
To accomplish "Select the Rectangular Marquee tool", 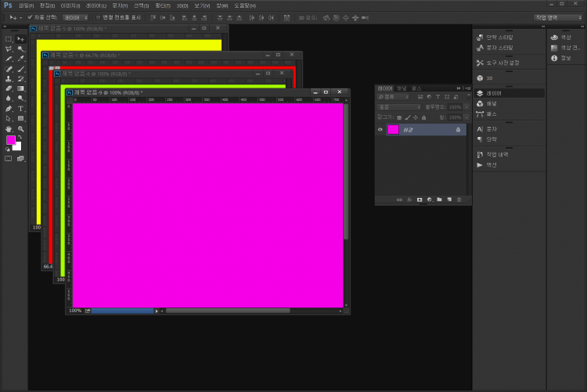I will coord(9,38).
